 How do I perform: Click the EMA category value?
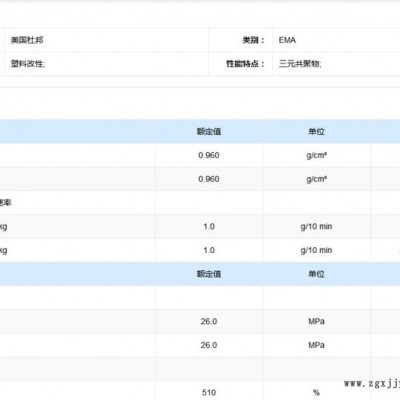pos(287,40)
